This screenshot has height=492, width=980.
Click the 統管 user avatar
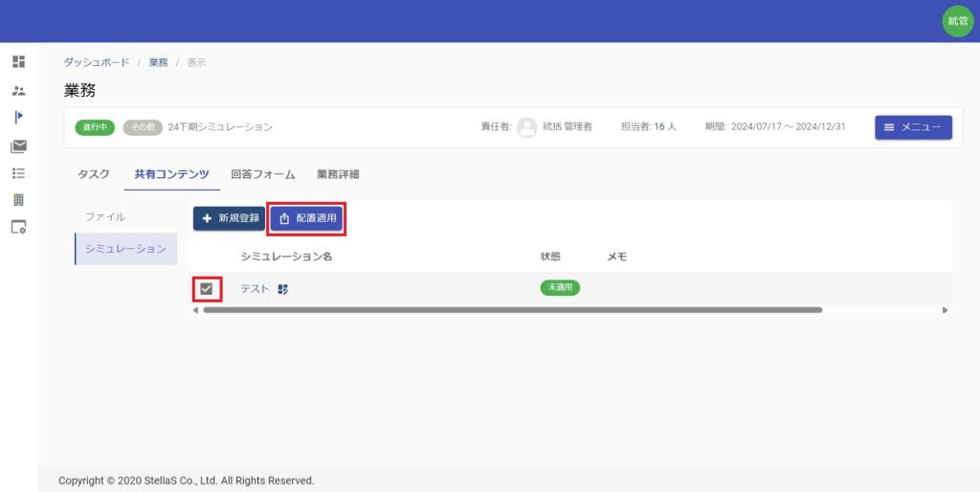(957, 21)
